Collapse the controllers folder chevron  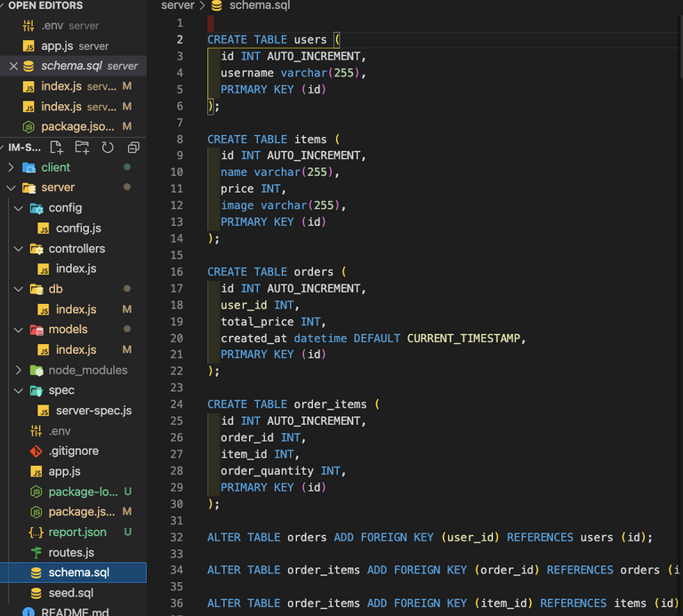[x=19, y=249]
